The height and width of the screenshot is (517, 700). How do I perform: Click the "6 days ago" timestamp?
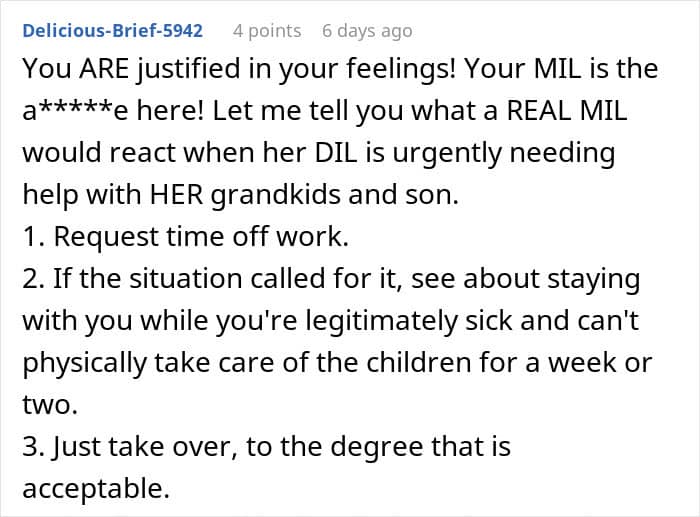367,31
